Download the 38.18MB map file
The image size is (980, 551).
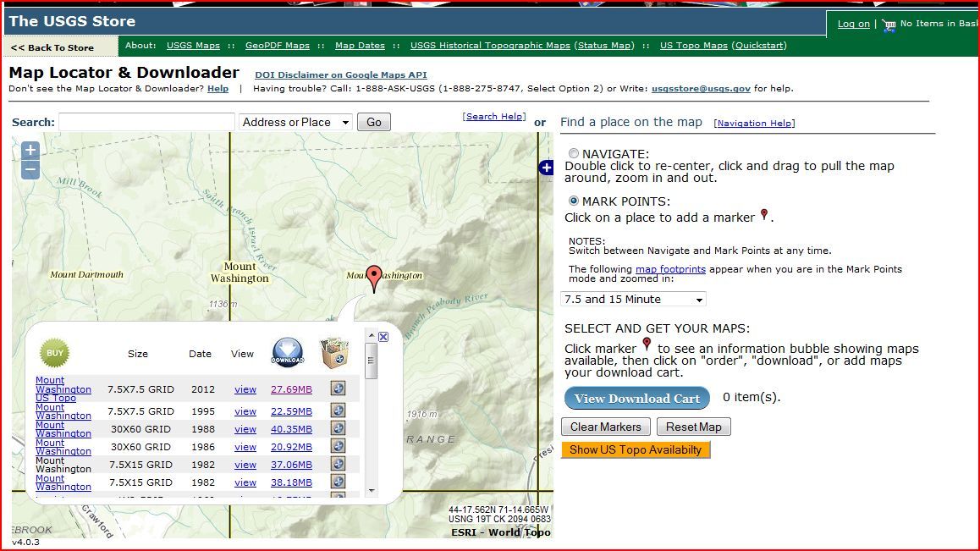pos(291,482)
